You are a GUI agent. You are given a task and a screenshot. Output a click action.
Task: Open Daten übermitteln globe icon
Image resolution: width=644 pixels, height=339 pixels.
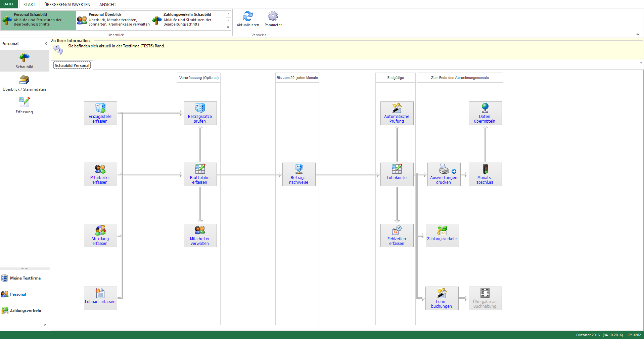point(485,108)
